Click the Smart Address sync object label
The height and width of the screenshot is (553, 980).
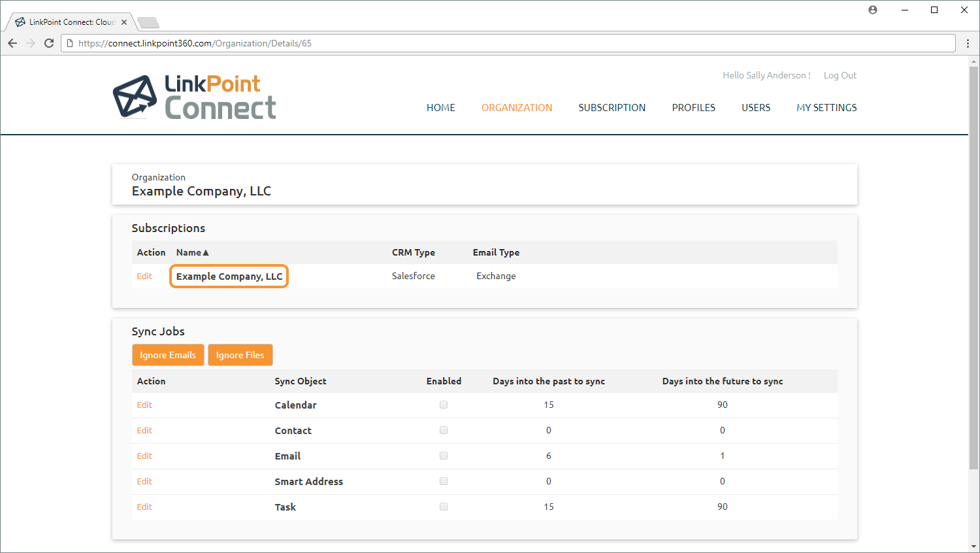(x=308, y=482)
